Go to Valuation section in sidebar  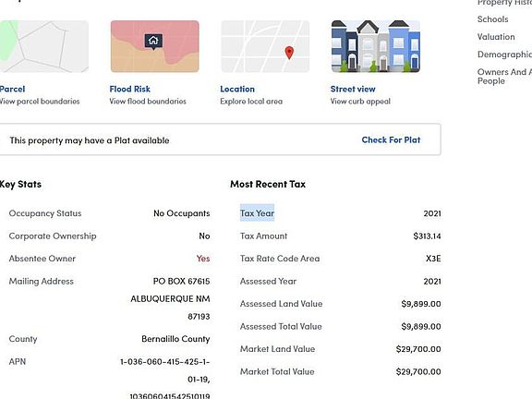[x=496, y=37]
